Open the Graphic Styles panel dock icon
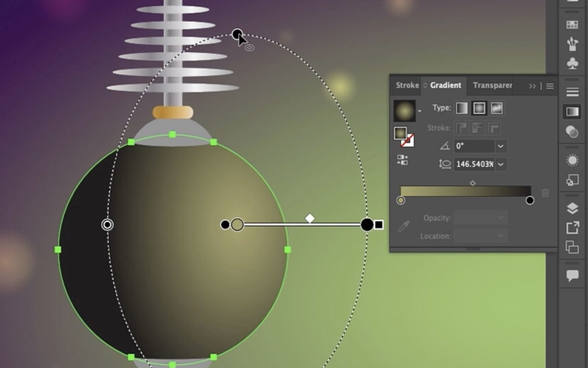The image size is (588, 368). point(572,180)
